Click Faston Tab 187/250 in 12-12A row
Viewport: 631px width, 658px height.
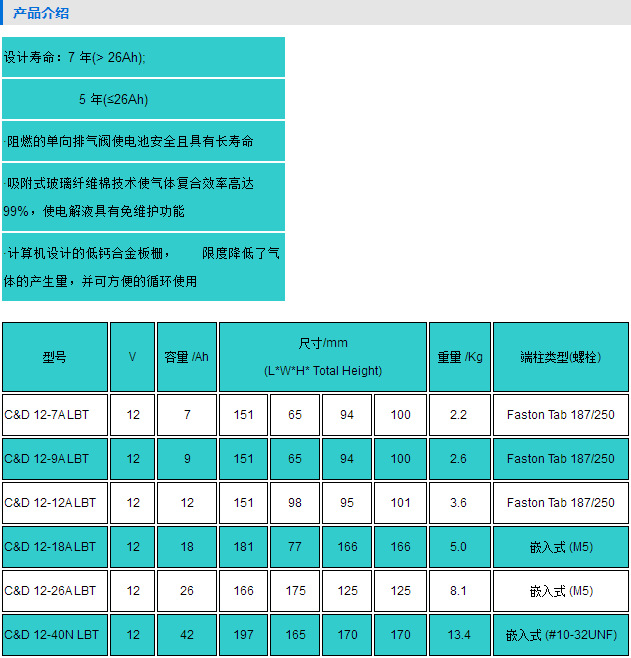[x=561, y=503]
